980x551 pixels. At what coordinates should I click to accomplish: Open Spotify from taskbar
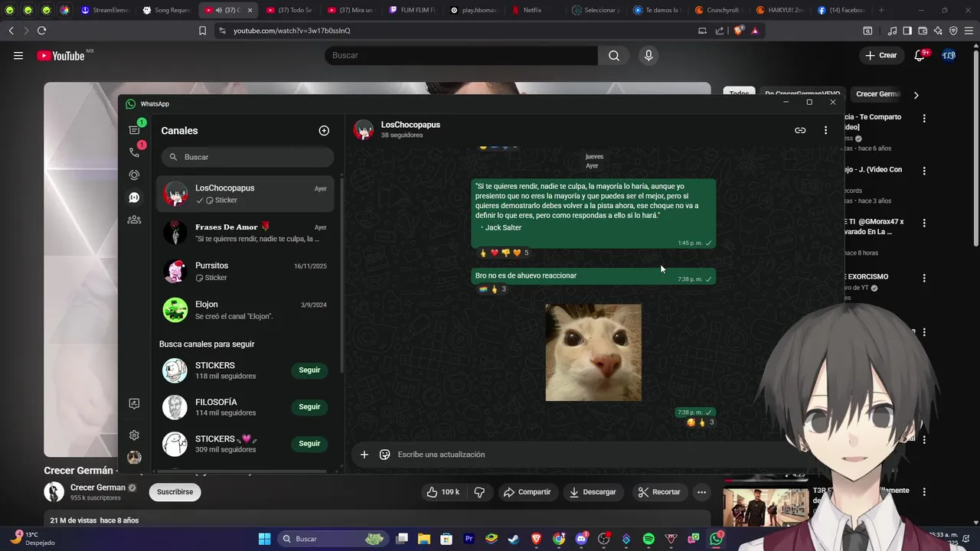(648, 539)
